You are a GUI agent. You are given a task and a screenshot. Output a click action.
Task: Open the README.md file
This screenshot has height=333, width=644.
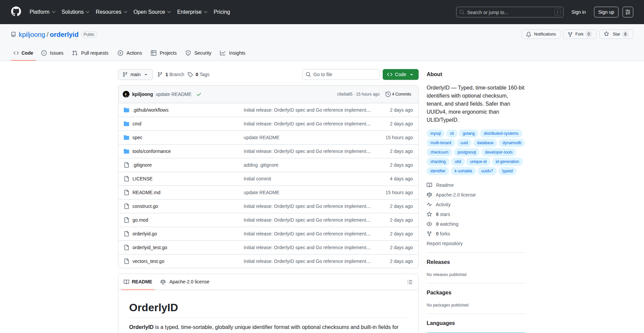tap(146, 192)
